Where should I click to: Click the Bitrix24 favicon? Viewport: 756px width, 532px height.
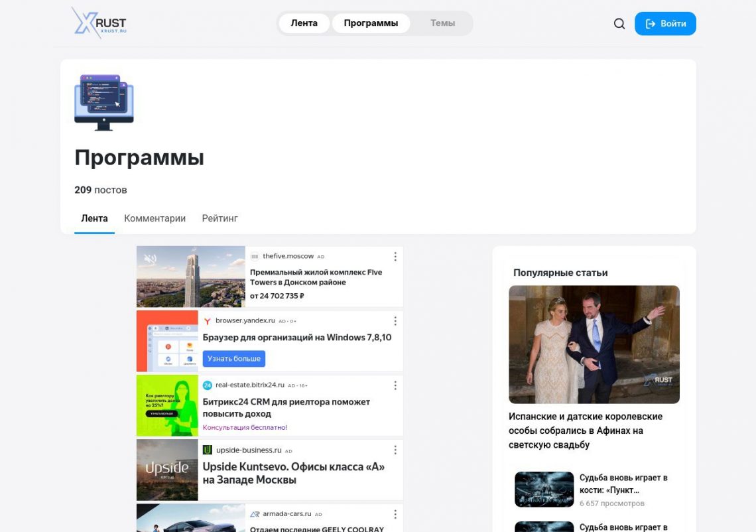coord(208,385)
